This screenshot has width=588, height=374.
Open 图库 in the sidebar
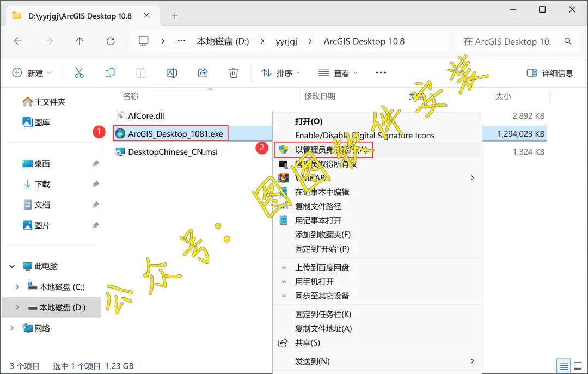click(x=36, y=122)
